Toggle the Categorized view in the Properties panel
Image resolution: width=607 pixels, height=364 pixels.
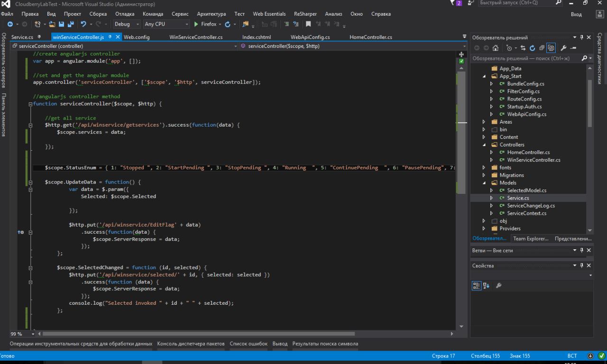(477, 286)
